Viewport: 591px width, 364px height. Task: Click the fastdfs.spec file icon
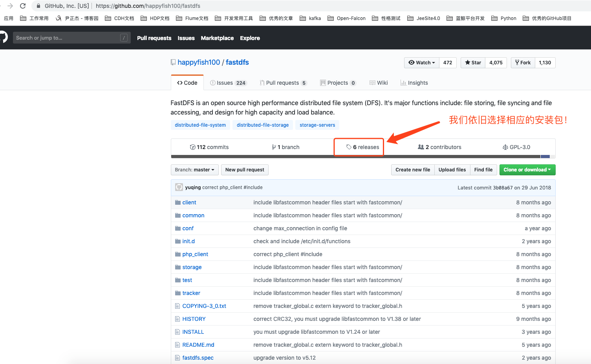177,358
